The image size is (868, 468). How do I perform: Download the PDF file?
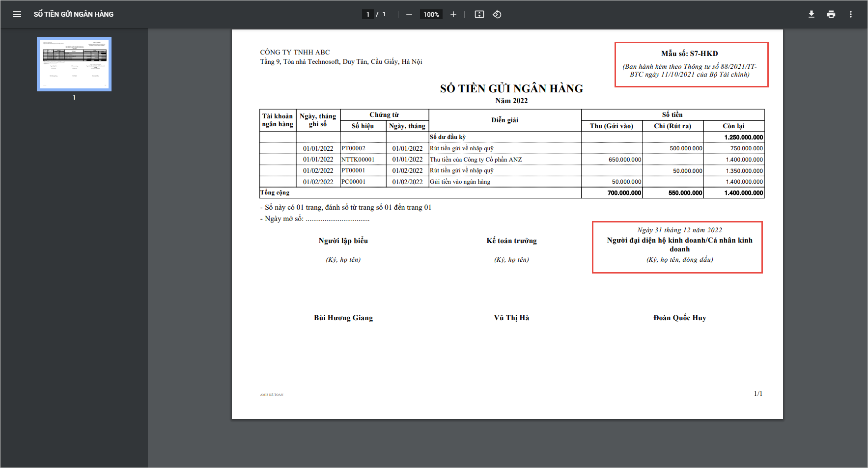point(812,14)
